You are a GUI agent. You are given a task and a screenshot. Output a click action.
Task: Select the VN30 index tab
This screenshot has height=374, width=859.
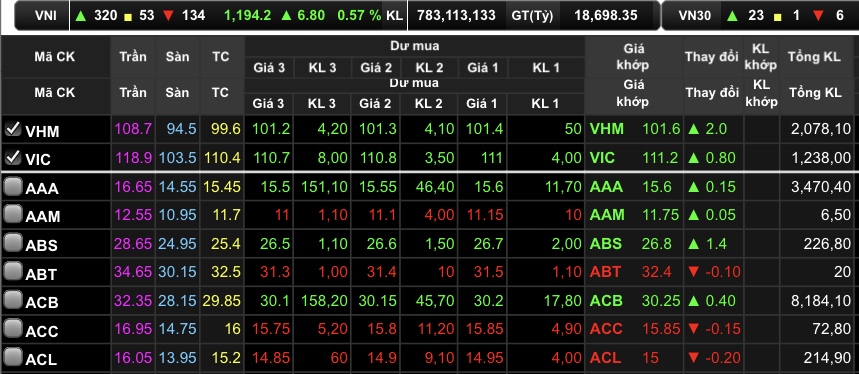click(x=694, y=16)
